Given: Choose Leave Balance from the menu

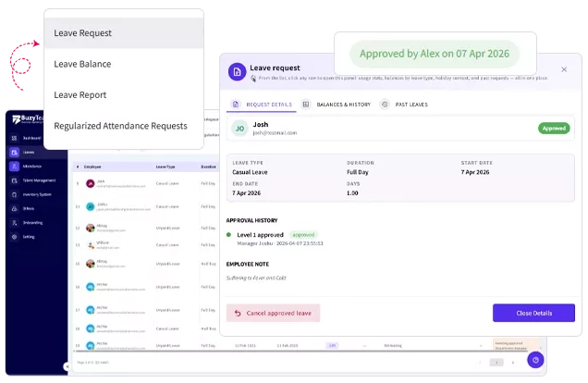Looking at the screenshot, I should point(124,64).
